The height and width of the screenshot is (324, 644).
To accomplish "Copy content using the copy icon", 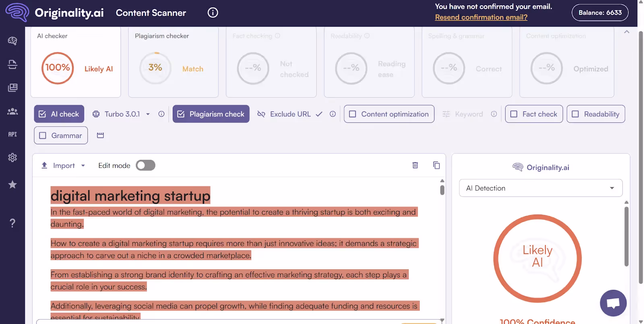I will coord(436,165).
